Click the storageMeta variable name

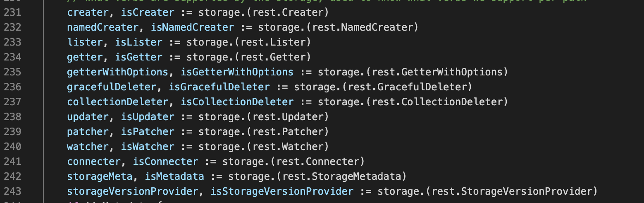coord(100,176)
